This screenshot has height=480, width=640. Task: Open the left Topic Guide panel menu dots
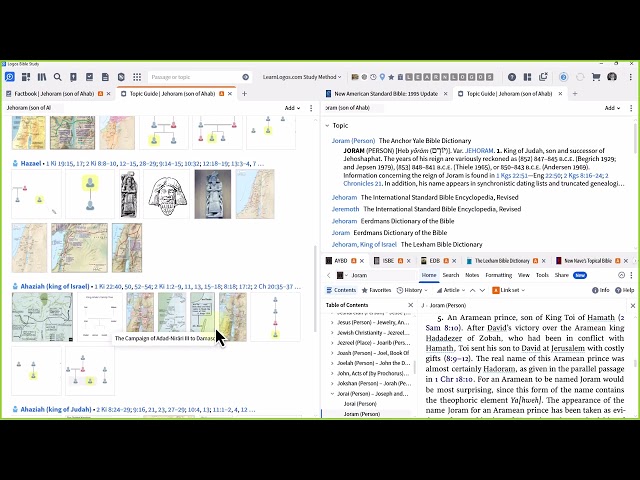(x=311, y=108)
